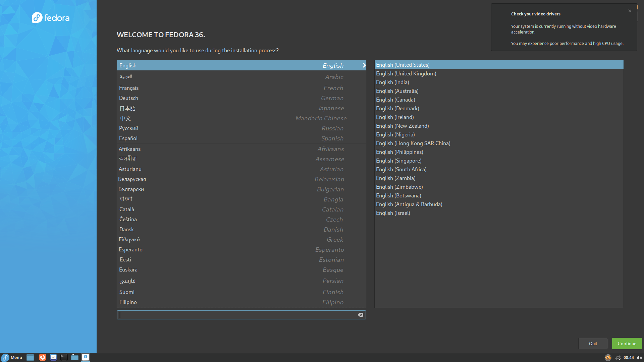The height and width of the screenshot is (362, 644).
Task: Click inside the language search box
Action: 235,315
